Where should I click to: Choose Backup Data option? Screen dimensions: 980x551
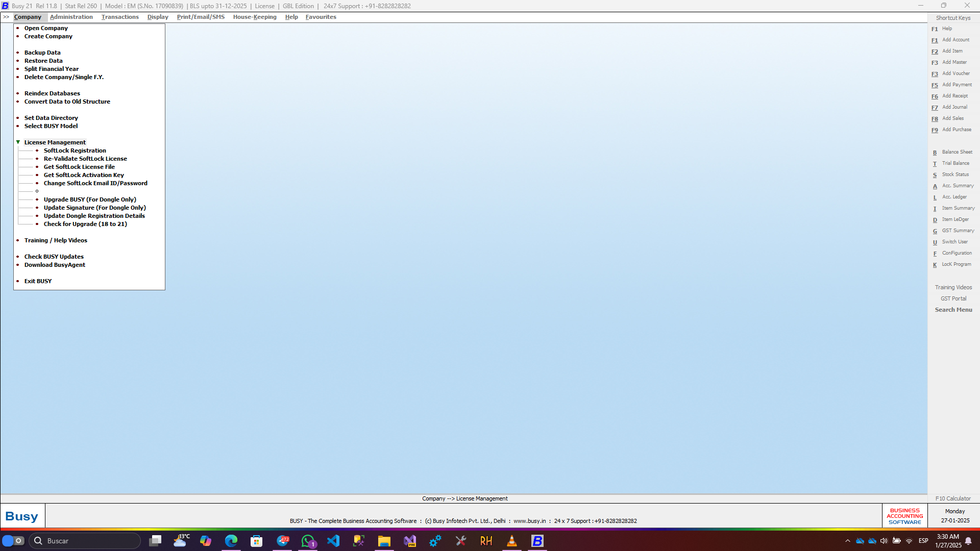pos(42,53)
